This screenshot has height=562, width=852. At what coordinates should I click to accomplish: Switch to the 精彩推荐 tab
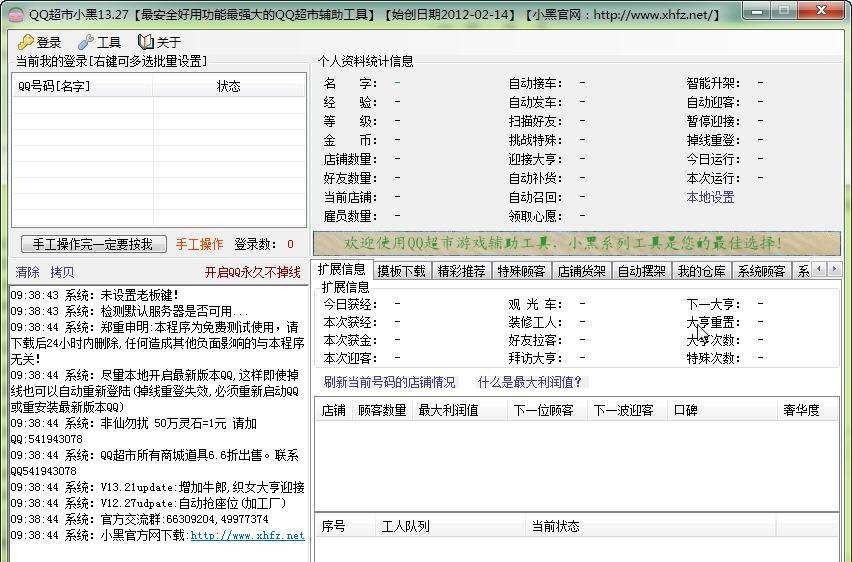coord(461,271)
